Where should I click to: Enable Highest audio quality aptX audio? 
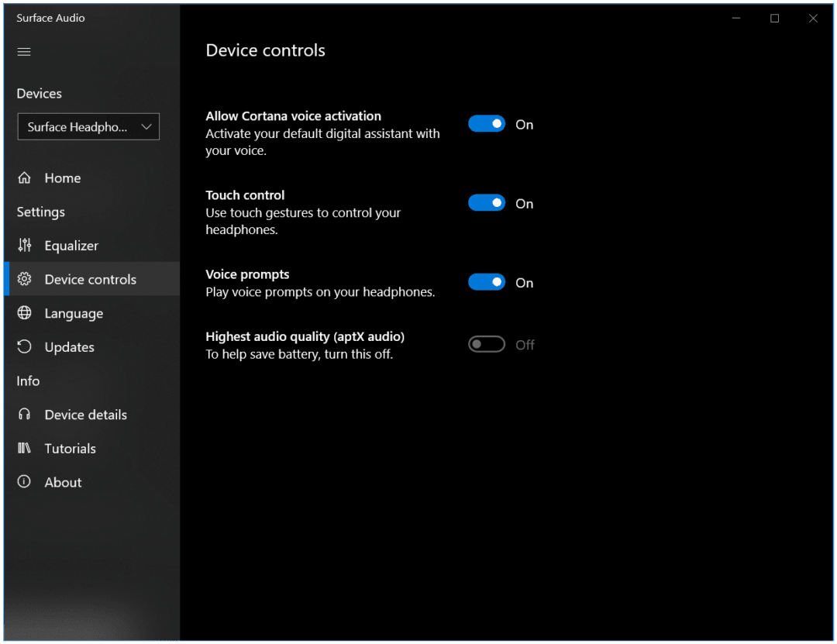[486, 343]
